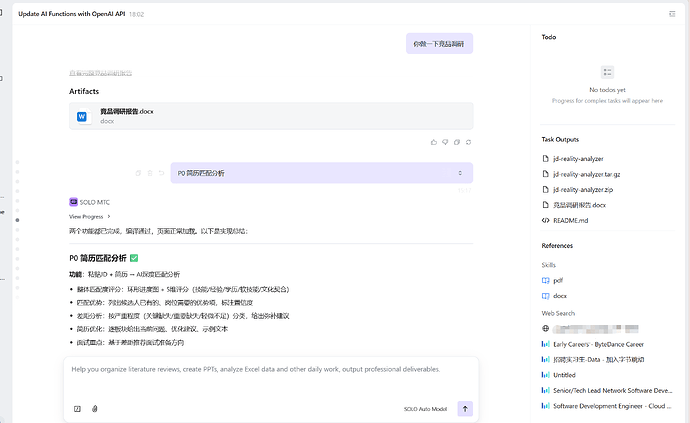Open the SOLO Auto Model selector
690x423 pixels.
(x=424, y=408)
